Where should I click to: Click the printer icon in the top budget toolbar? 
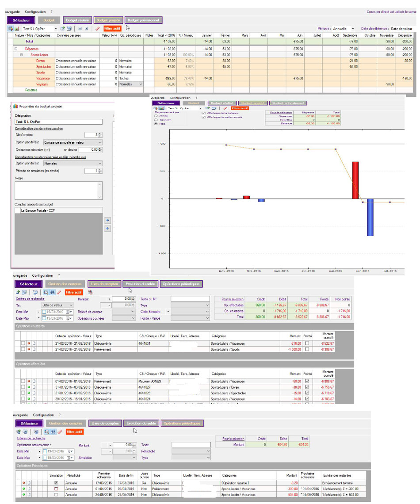point(69,28)
